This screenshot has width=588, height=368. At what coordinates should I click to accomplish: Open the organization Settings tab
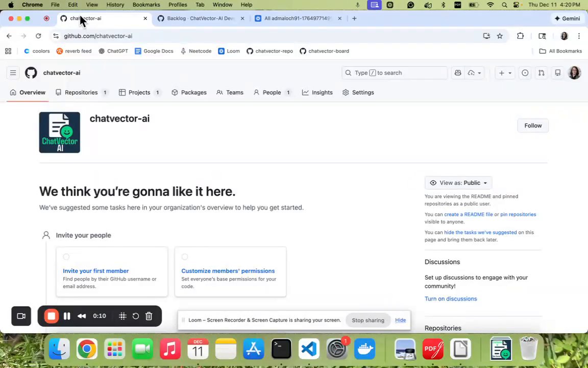pos(358,93)
